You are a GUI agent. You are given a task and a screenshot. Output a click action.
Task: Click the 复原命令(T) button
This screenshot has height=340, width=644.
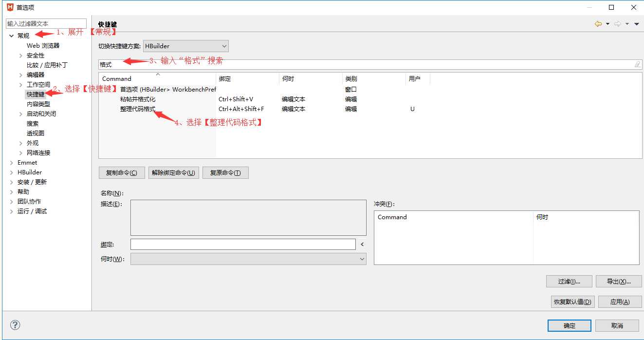click(225, 173)
